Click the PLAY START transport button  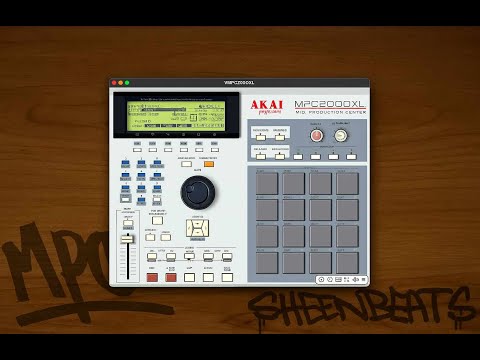tap(227, 277)
